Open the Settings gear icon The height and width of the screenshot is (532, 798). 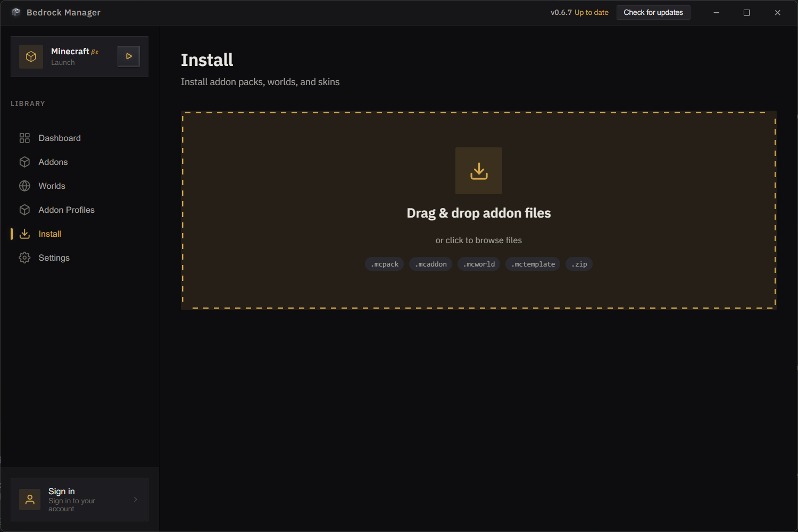(24, 258)
